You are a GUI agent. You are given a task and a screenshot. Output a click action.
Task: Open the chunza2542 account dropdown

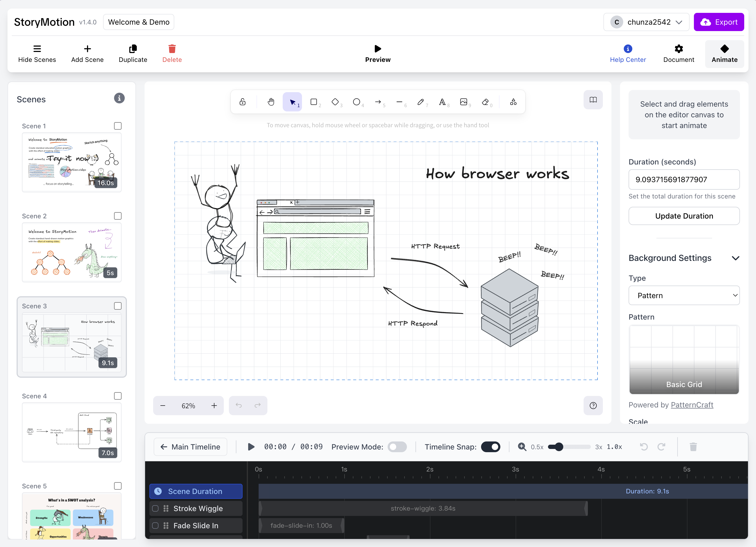click(646, 22)
